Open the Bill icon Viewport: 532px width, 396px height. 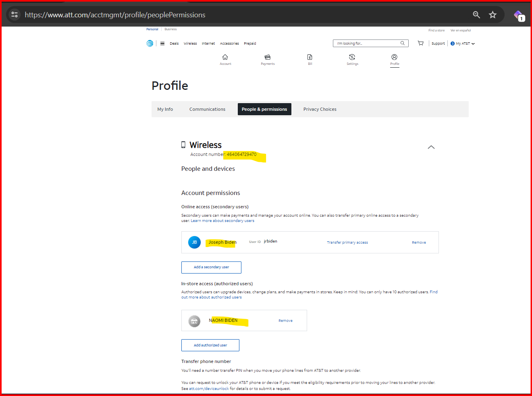[310, 57]
